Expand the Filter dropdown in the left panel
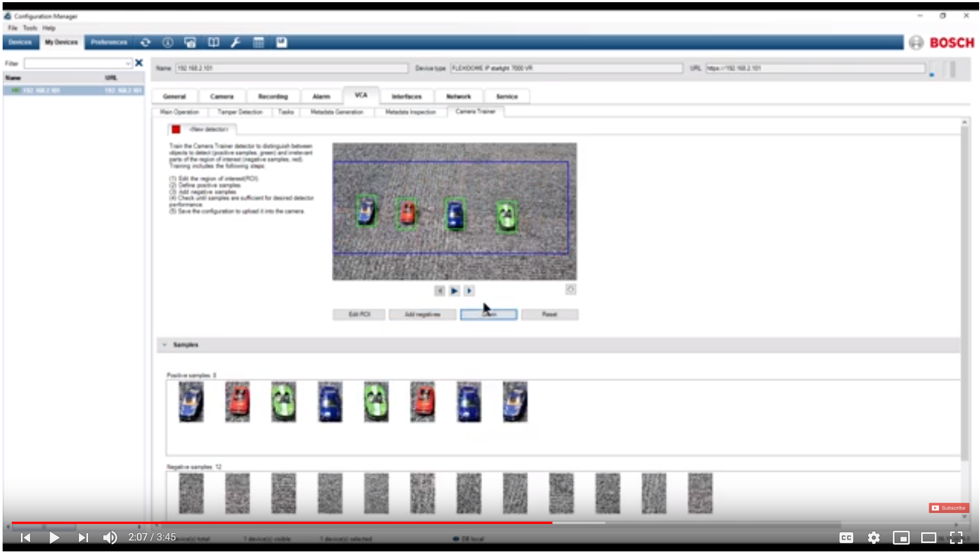980x554 pixels. click(x=128, y=64)
